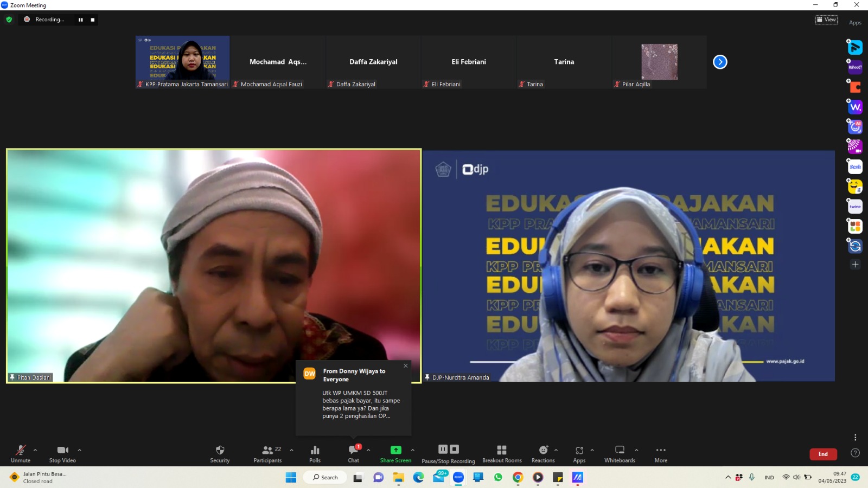Open Breakout Rooms
The width and height of the screenshot is (868, 488).
pos(502,453)
